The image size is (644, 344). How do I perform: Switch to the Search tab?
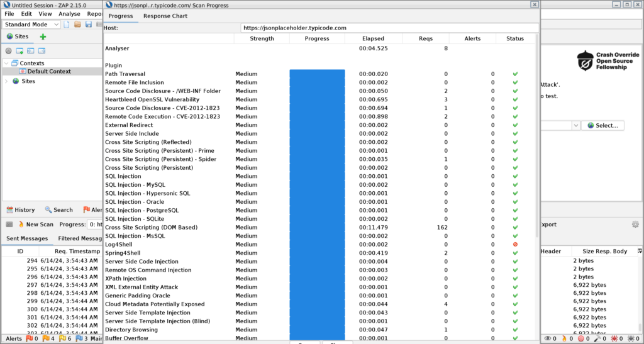(x=58, y=210)
